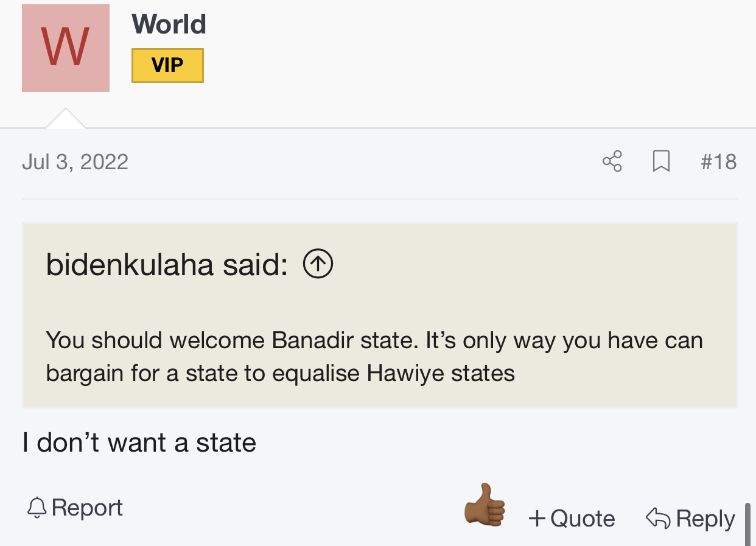
Task: Expand the quoted Banadir state message block
Action: (380, 315)
